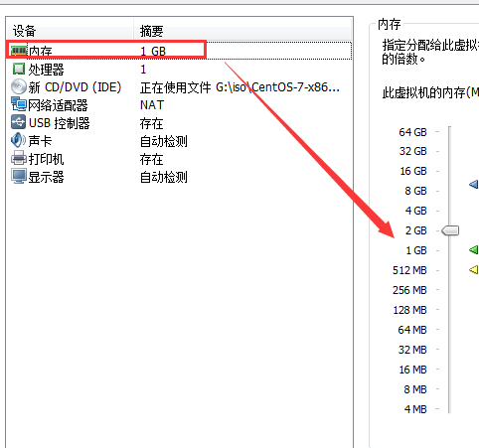
Task: Click the green recommended memory marker
Action: 474,249
